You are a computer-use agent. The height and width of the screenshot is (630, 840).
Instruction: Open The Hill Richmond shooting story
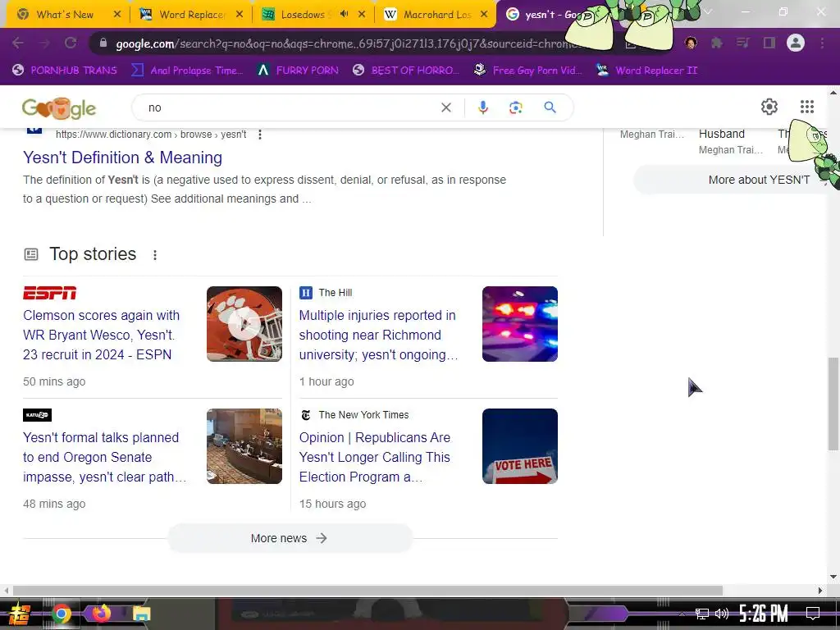point(377,335)
